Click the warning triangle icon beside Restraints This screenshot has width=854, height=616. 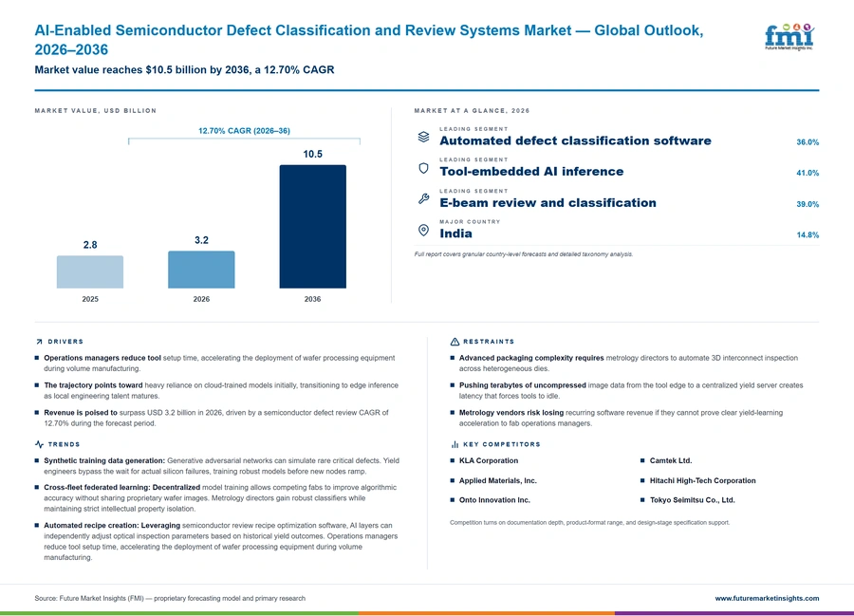pyautogui.click(x=455, y=342)
